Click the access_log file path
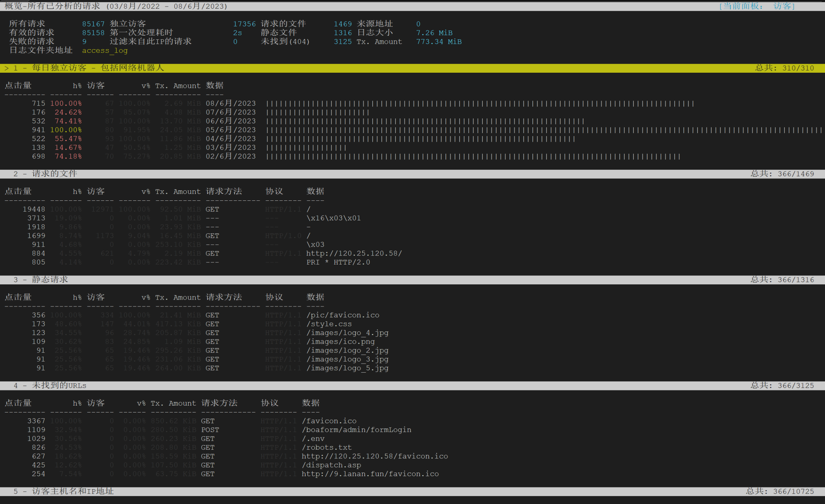This screenshot has height=504, width=825. [105, 50]
